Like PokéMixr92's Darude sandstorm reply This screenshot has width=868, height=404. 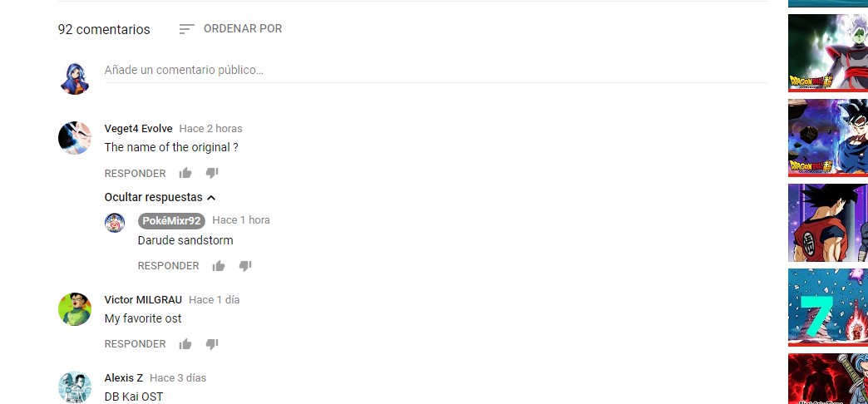pos(219,266)
